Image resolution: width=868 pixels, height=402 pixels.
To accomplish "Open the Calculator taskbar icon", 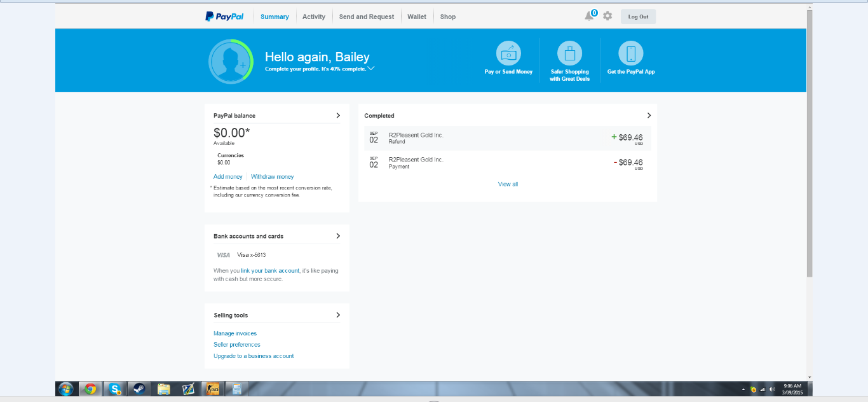I will pyautogui.click(x=236, y=389).
